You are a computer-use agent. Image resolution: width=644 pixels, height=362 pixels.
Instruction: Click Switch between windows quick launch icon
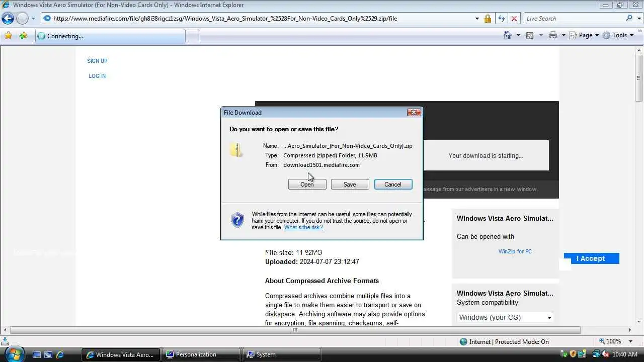pyautogui.click(x=48, y=354)
